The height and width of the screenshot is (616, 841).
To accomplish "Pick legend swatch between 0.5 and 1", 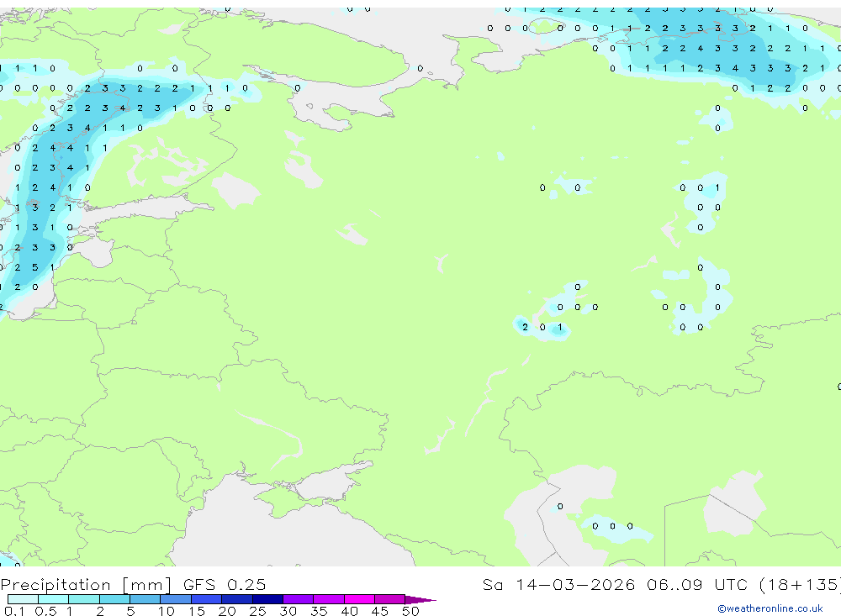I will coord(54,599).
